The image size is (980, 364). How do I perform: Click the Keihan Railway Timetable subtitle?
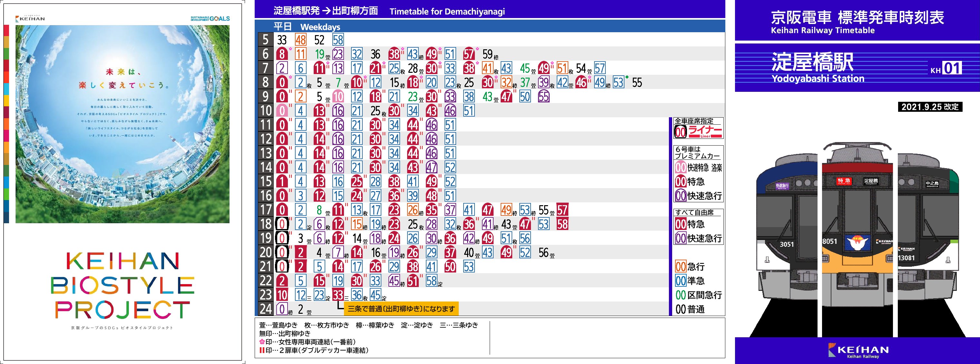tap(822, 30)
